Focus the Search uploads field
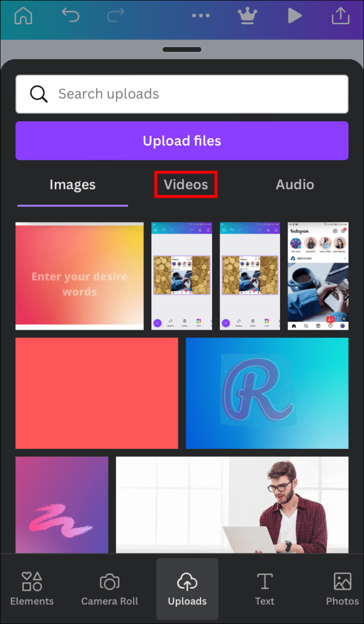Viewport: 364px width, 624px height. pyautogui.click(x=182, y=94)
